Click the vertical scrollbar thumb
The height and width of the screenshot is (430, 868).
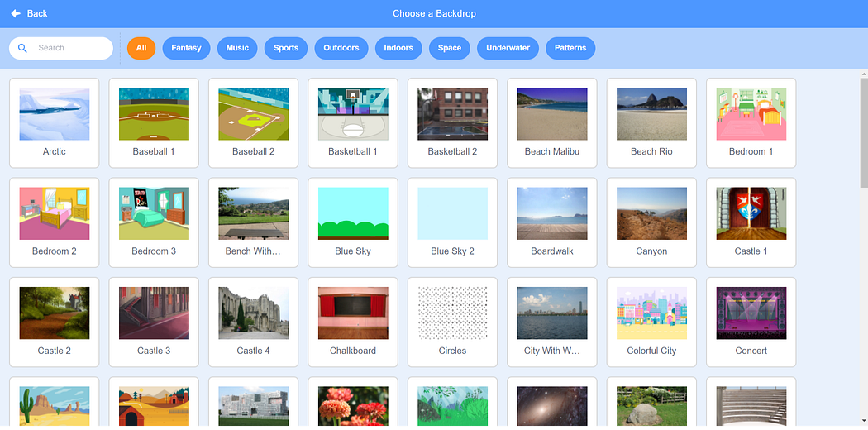(x=864, y=133)
